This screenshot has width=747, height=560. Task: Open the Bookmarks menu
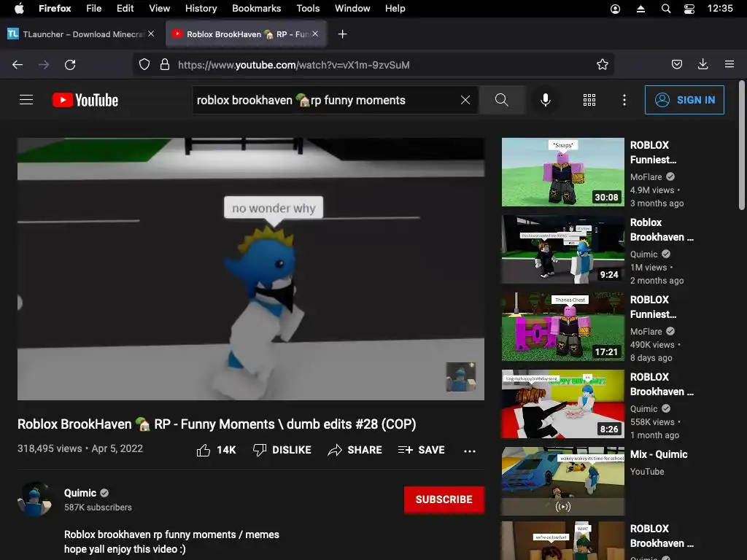click(x=257, y=9)
